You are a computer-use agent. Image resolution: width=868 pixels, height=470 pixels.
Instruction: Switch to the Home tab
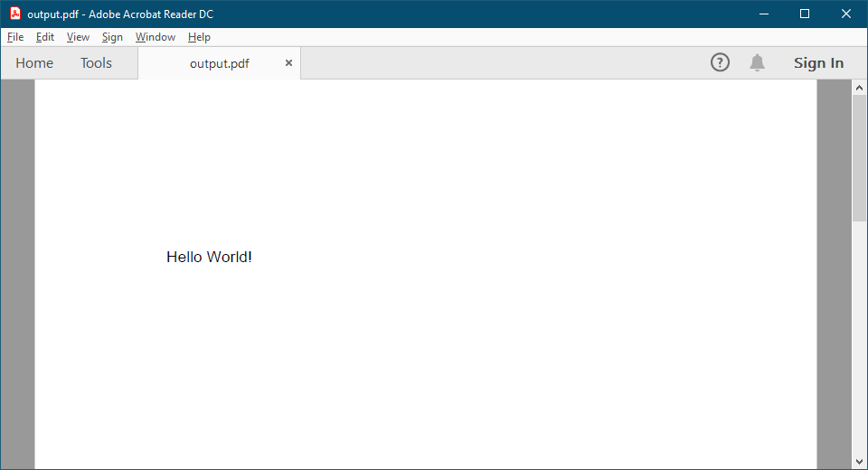click(34, 63)
